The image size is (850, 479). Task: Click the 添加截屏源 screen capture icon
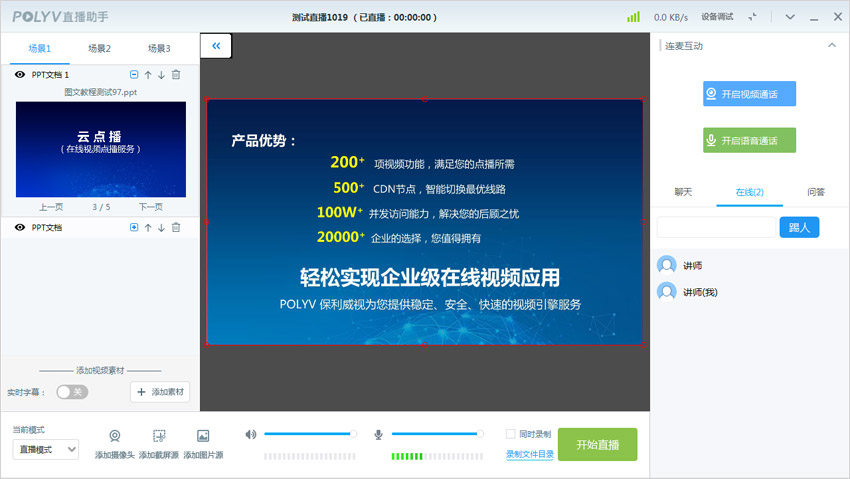pyautogui.click(x=159, y=436)
